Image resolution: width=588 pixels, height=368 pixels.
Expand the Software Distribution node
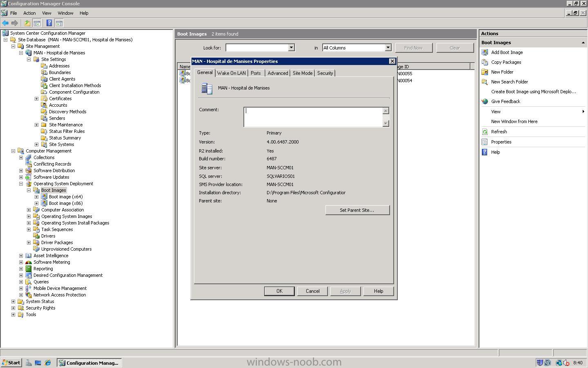21,171
